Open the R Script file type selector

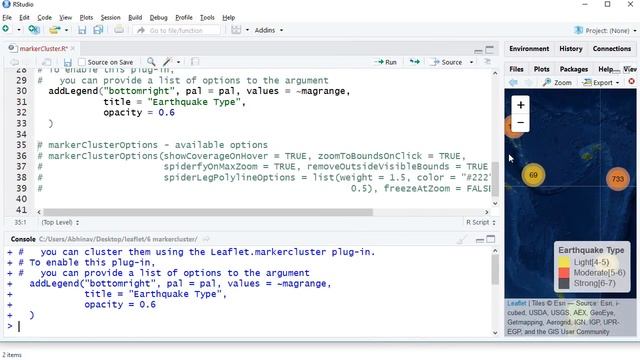(x=480, y=222)
